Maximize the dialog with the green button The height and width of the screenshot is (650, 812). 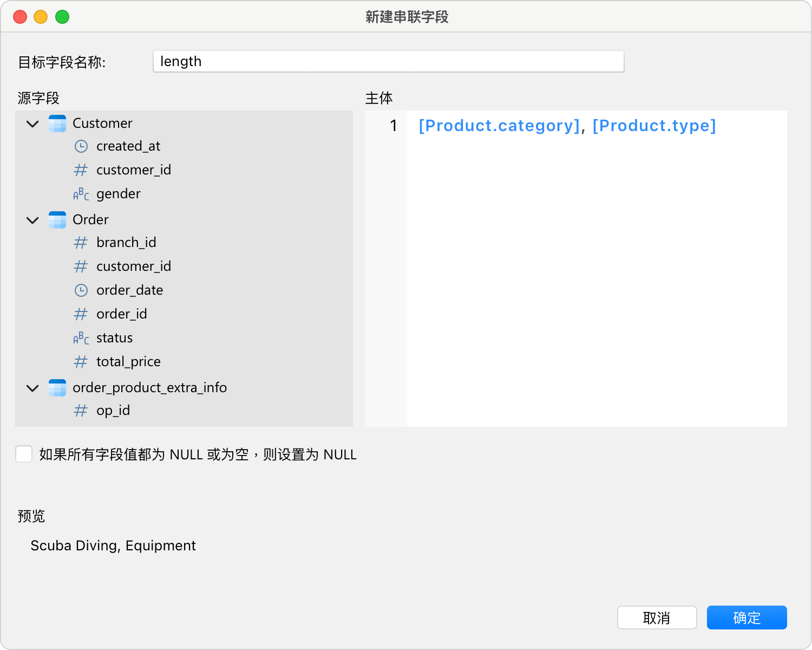point(62,17)
